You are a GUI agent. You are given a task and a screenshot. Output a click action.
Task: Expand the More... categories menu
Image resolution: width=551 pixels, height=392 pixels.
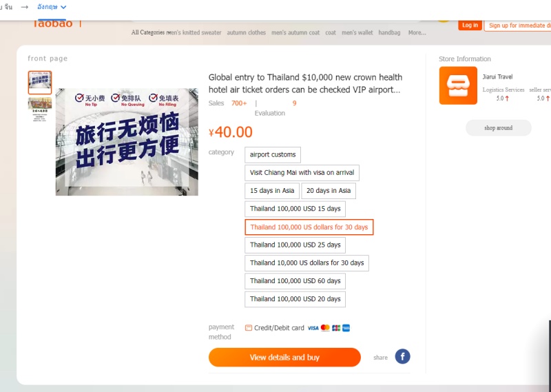(x=417, y=32)
